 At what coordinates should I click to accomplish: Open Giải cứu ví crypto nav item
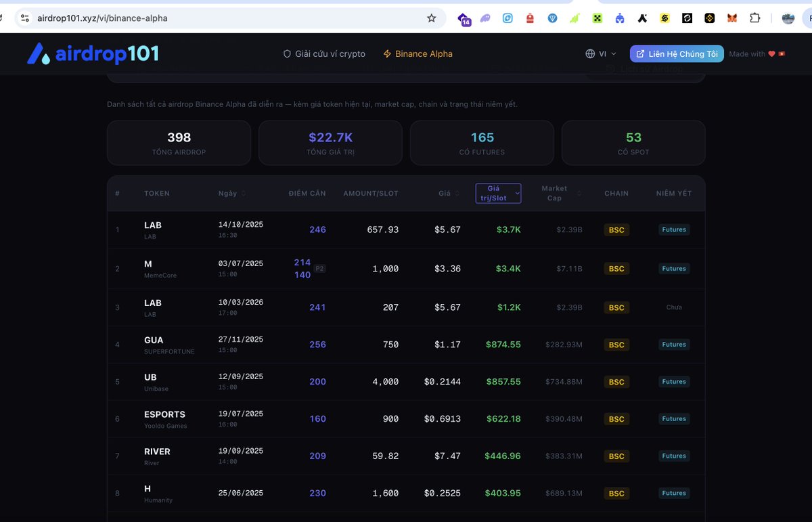click(324, 53)
